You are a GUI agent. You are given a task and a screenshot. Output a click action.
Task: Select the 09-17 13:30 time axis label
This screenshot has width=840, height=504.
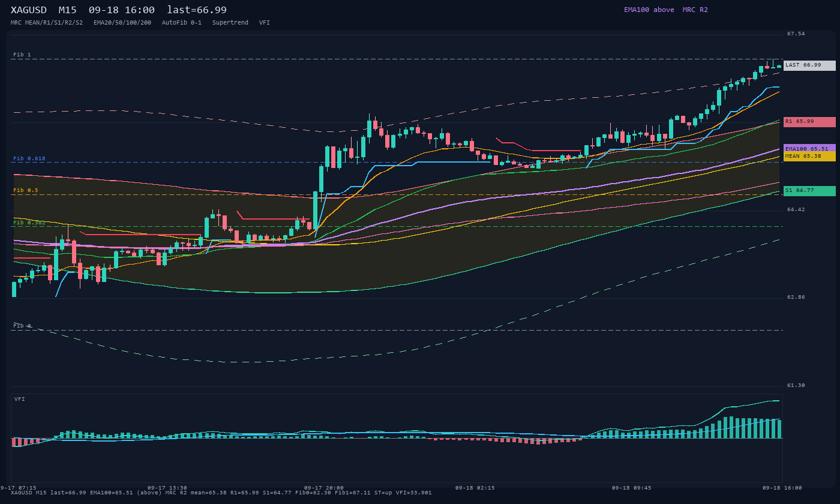pos(167,488)
